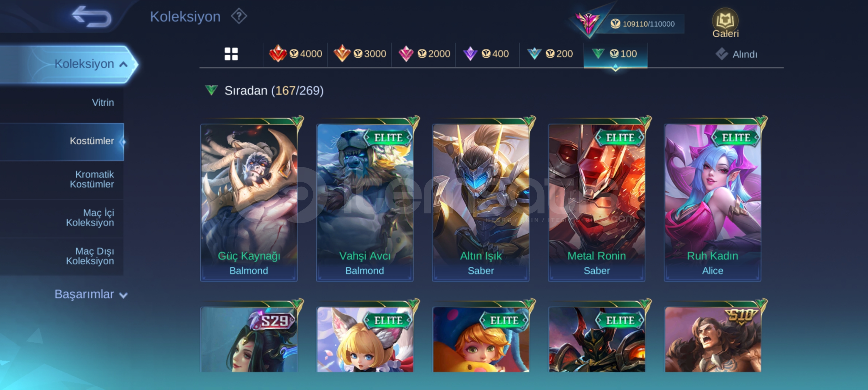Screen dimensions: 868x390
Task: Filter by the blue 200 gem tier
Action: click(x=550, y=54)
